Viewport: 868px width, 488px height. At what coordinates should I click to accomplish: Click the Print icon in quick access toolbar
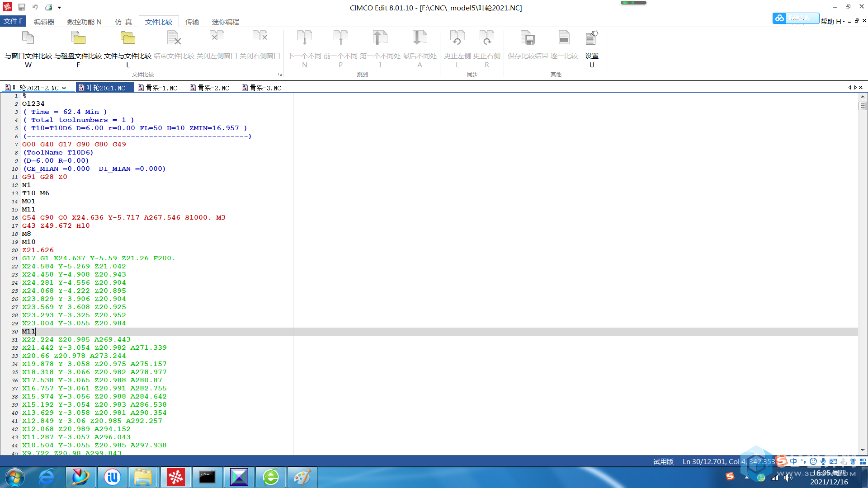49,7
